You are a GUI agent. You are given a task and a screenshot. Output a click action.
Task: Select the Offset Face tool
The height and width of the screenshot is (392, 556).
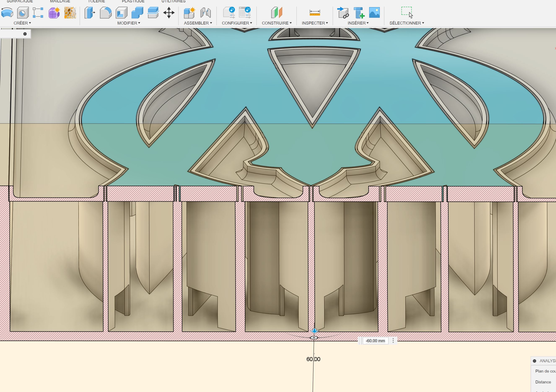[153, 13]
